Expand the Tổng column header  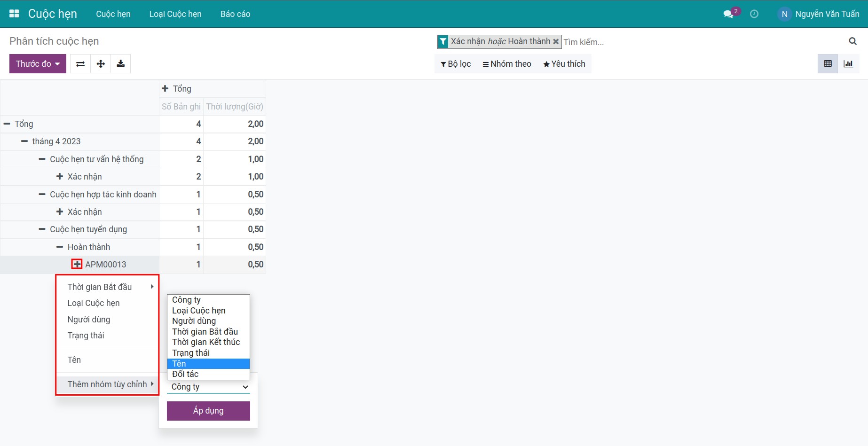coord(165,88)
